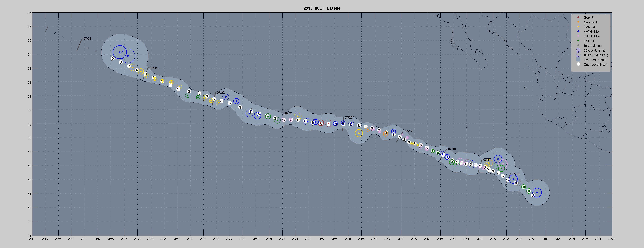Click the 37GHz MW legend text label
Viewport: 644px width, 248px height.
click(592, 36)
